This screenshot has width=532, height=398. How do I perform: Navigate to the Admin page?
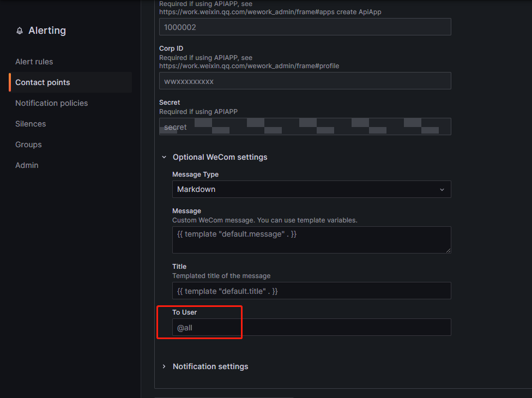pyautogui.click(x=27, y=165)
